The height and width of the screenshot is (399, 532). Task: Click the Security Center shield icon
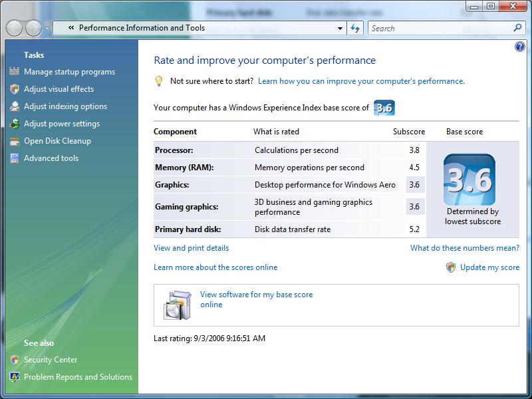(14, 360)
